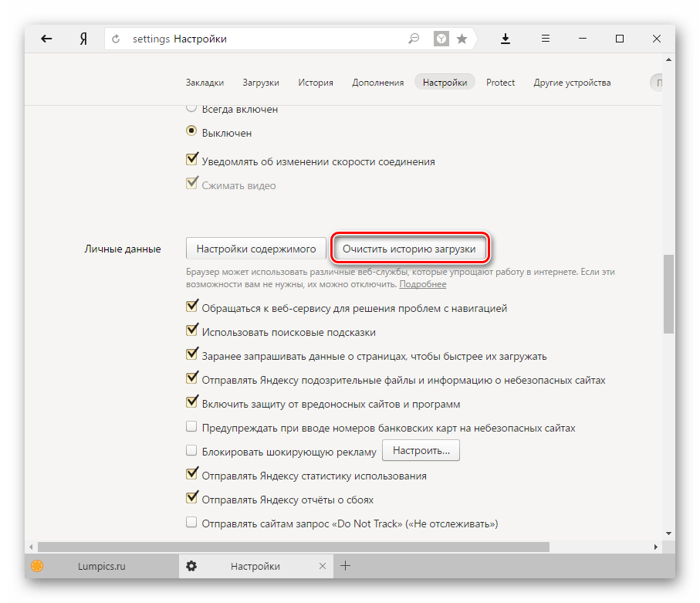Reload the settings page

(116, 39)
